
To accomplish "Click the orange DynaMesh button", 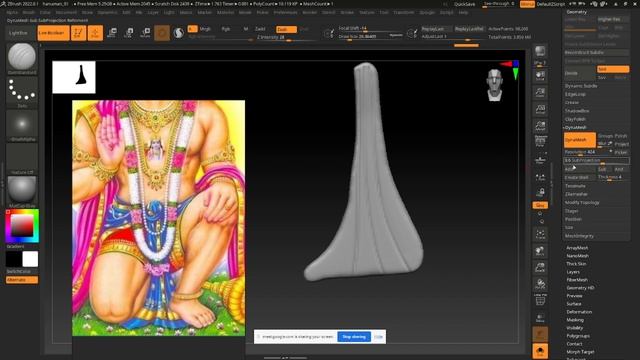I will coord(580,140).
